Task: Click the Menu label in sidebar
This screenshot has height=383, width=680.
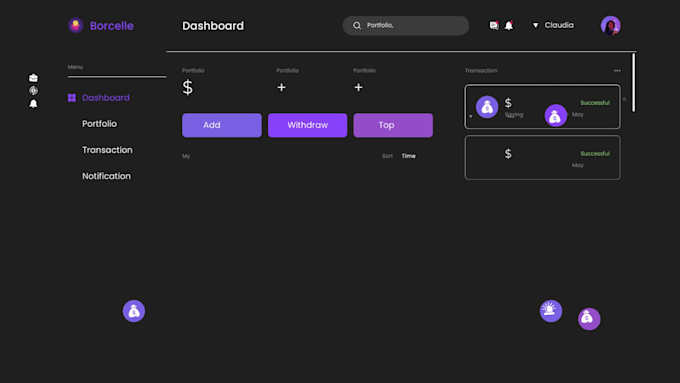Action: coord(75,67)
